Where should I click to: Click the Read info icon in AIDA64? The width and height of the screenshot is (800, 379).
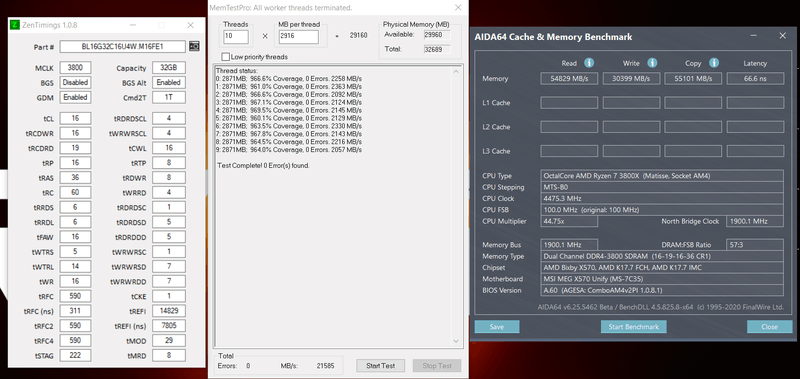pos(589,63)
